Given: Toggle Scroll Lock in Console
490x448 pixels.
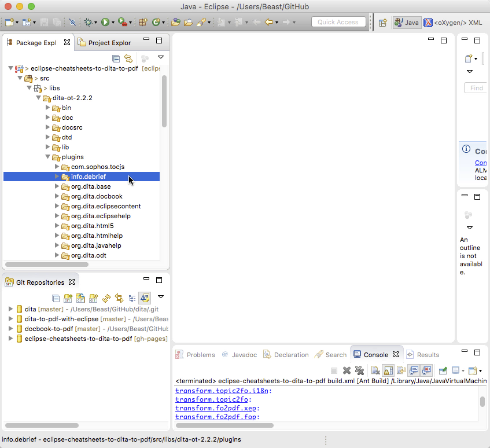Looking at the screenshot, I should [x=388, y=371].
